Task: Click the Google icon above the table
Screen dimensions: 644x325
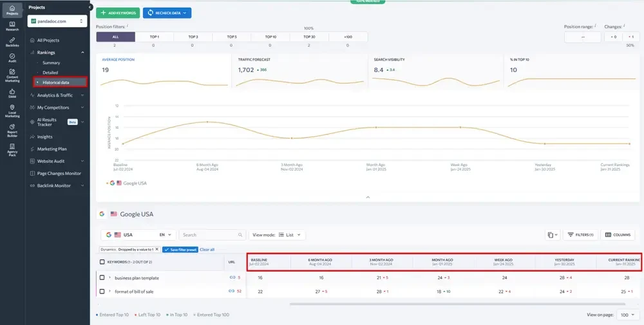Action: click(x=102, y=214)
